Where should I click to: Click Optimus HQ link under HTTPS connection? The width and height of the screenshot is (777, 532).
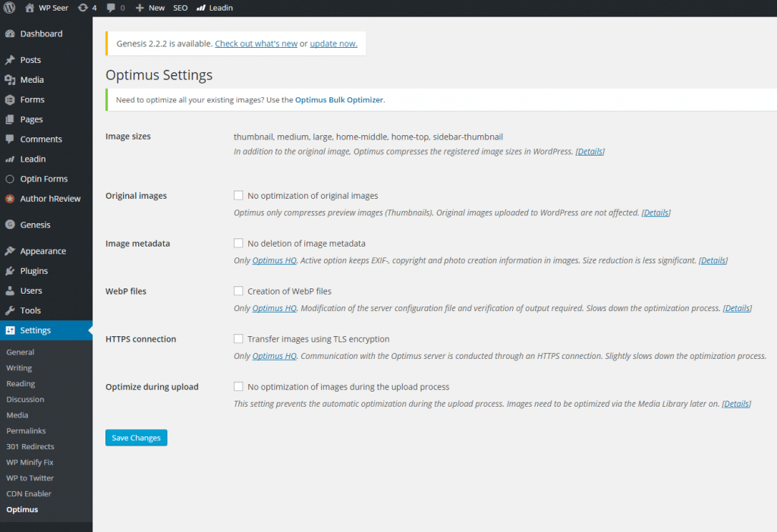pos(275,356)
